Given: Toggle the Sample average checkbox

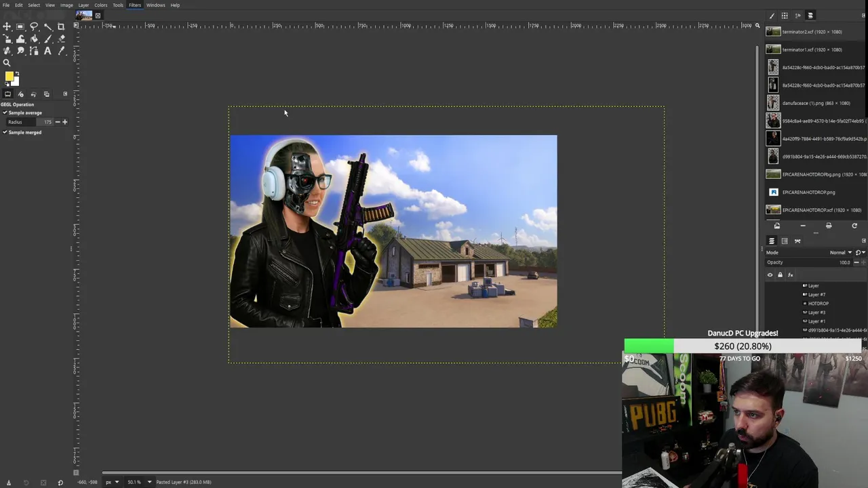Looking at the screenshot, I should pos(5,113).
